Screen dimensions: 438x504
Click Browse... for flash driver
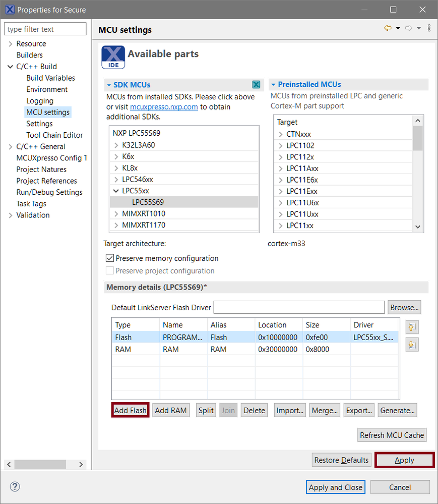click(x=404, y=307)
